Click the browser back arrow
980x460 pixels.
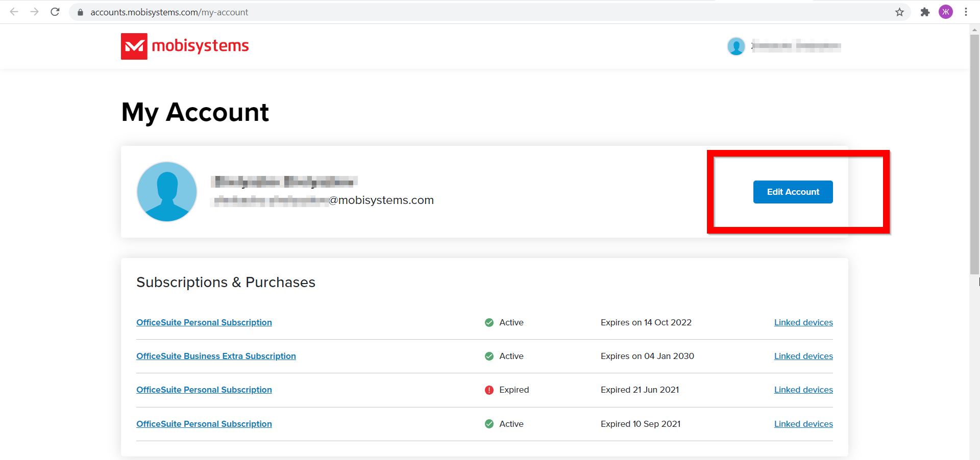14,12
